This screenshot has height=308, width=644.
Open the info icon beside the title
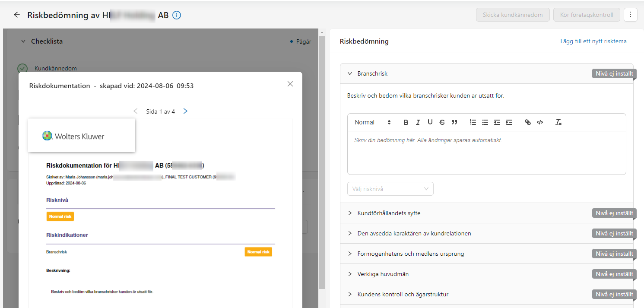tap(177, 15)
